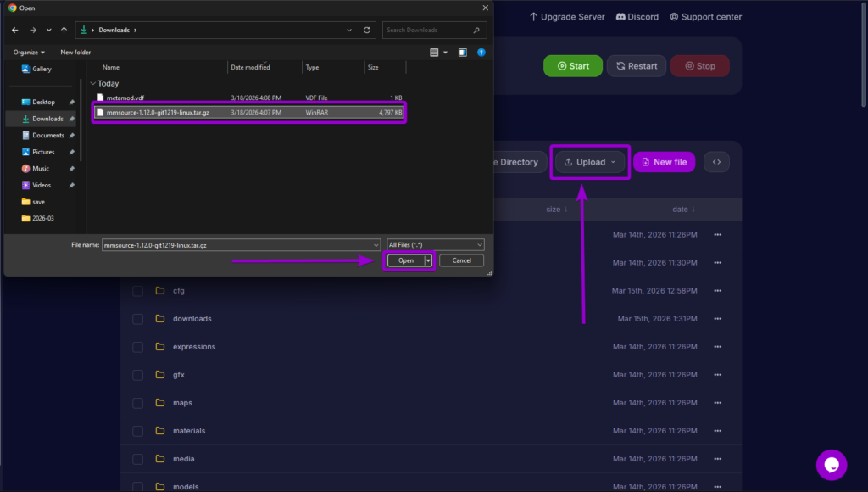Screen dimensions: 868x492
Task: Click the magnifier in Search Downloads
Action: point(476,30)
